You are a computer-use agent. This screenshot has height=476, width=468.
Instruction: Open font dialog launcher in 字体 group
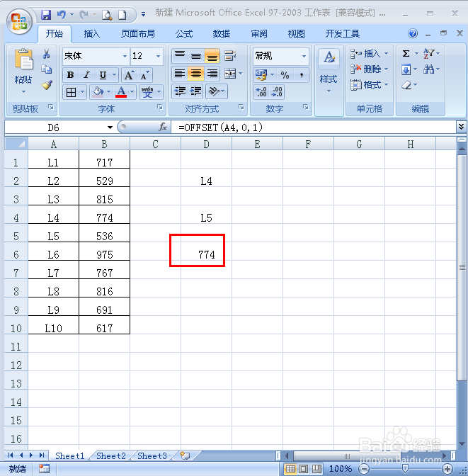pyautogui.click(x=159, y=107)
